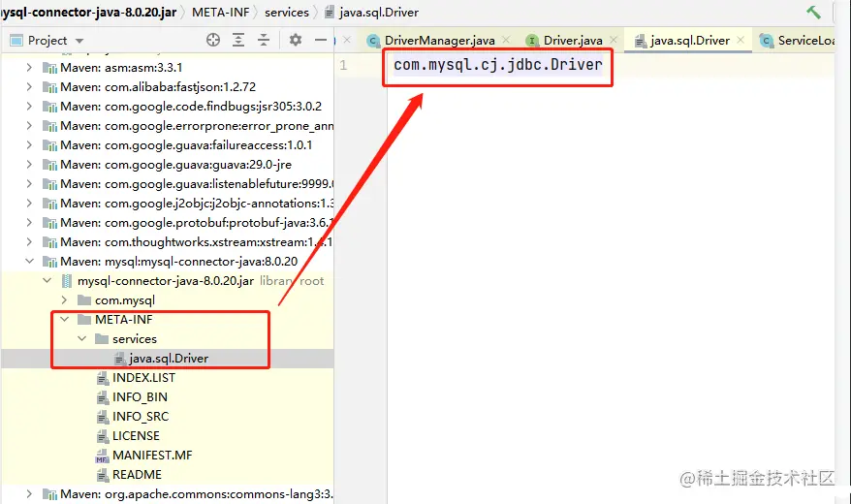Expand Maven: asm:asm:3.3.1 node

tap(29, 67)
